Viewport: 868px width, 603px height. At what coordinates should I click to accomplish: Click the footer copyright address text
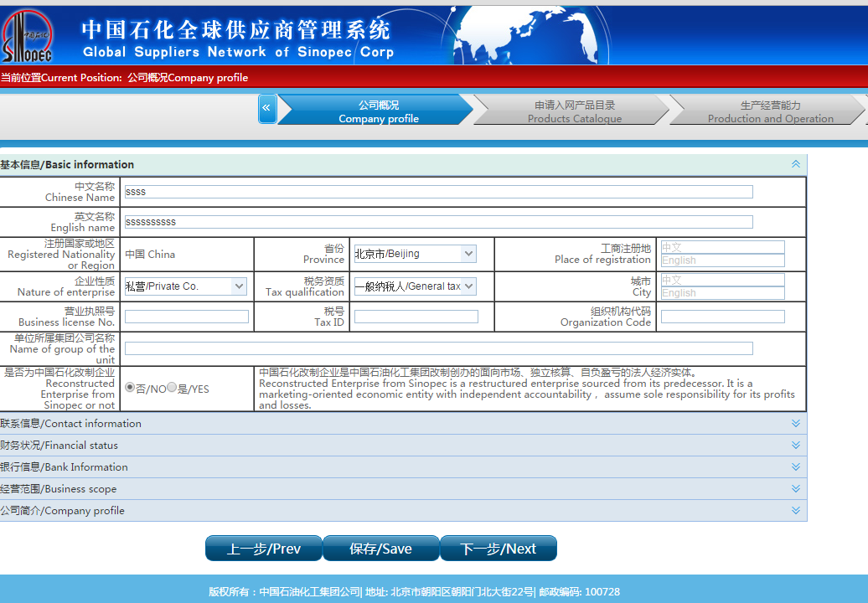tap(414, 592)
